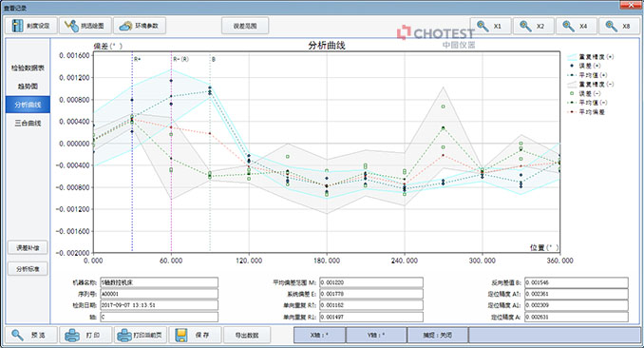
Task: Click the 打印 print button
Action: 85,335
